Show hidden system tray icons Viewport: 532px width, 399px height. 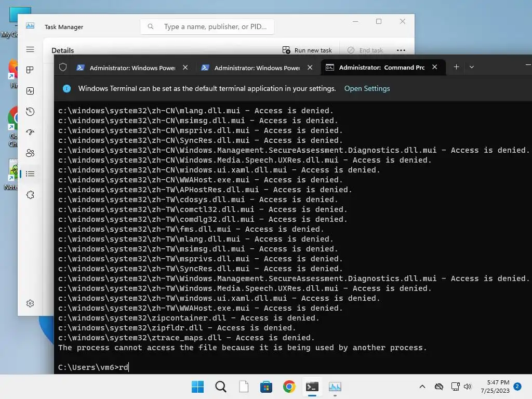pos(422,387)
